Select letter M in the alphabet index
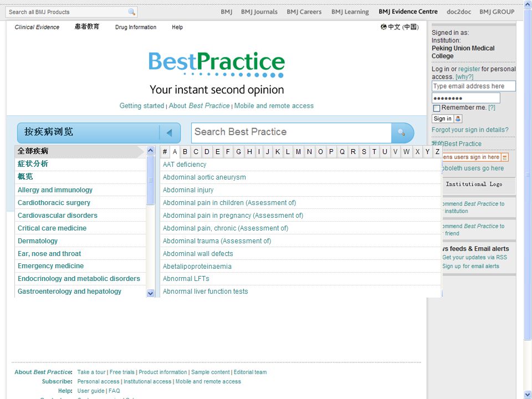 click(x=298, y=152)
